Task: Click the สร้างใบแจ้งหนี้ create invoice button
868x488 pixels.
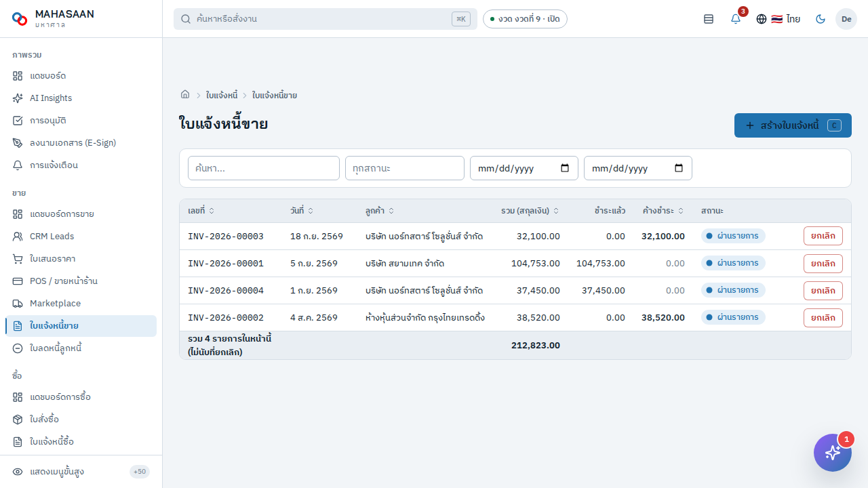Action: (x=793, y=125)
